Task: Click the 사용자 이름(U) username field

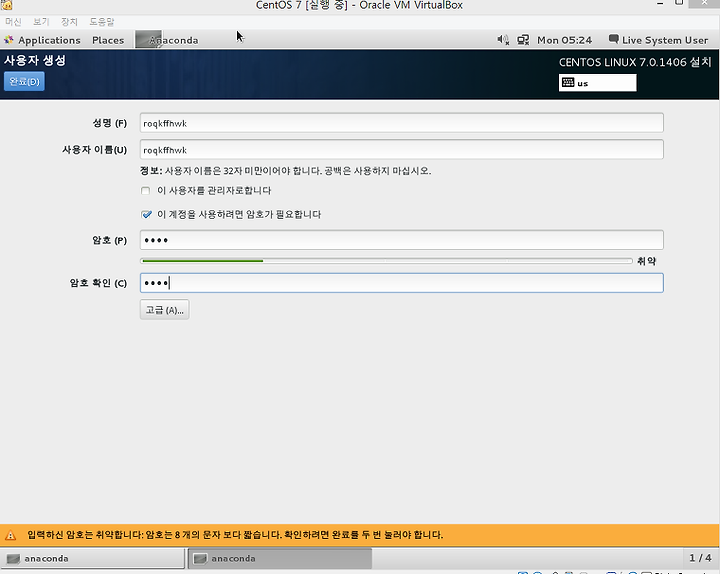Action: click(402, 150)
